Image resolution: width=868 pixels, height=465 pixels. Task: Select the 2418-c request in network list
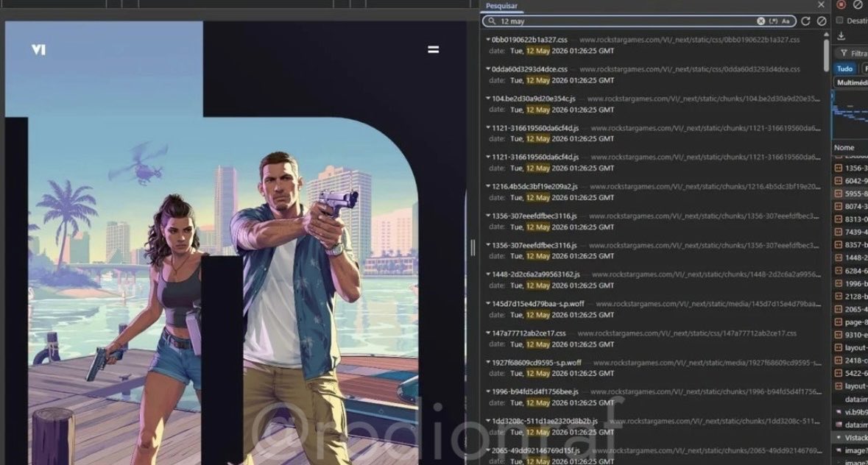(851, 361)
